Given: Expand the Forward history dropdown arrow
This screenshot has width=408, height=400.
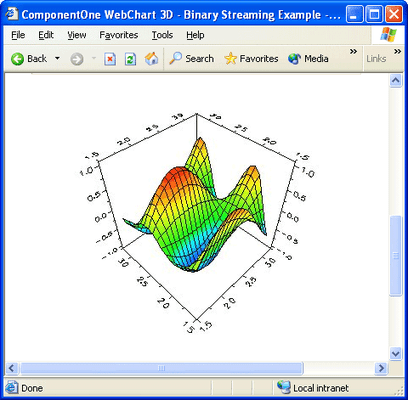Looking at the screenshot, I should 94,58.
